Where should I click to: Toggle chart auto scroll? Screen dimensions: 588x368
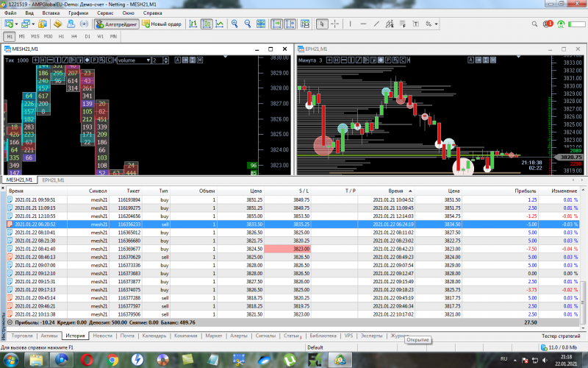pyautogui.click(x=276, y=24)
